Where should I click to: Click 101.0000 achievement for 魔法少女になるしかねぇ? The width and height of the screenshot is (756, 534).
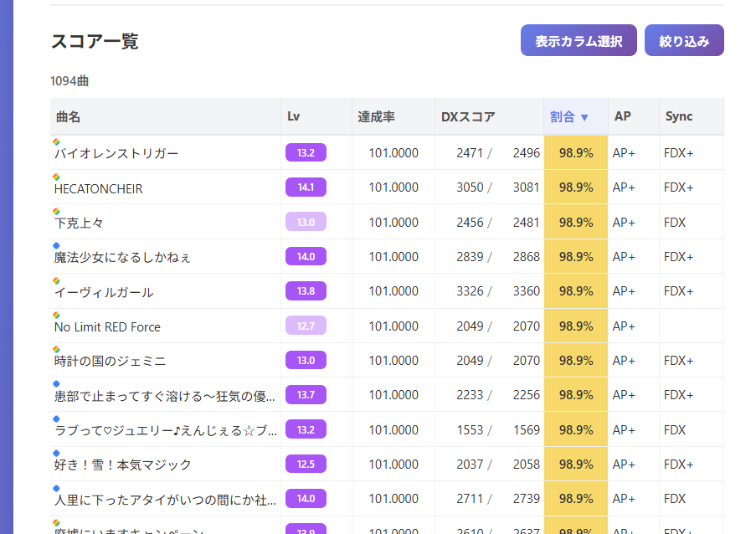(x=393, y=256)
